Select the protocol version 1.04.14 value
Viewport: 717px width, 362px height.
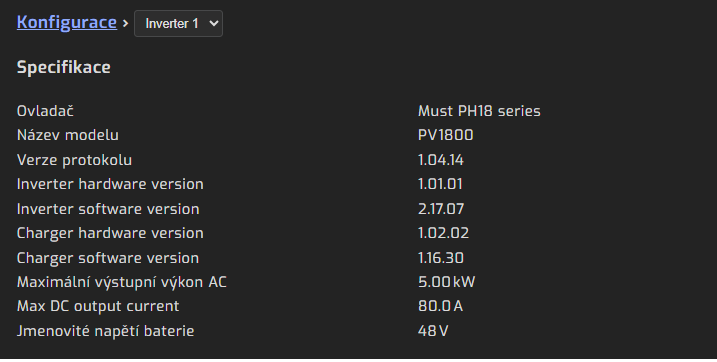(441, 160)
